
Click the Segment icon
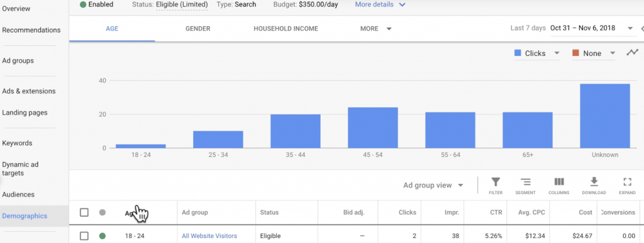(x=525, y=186)
